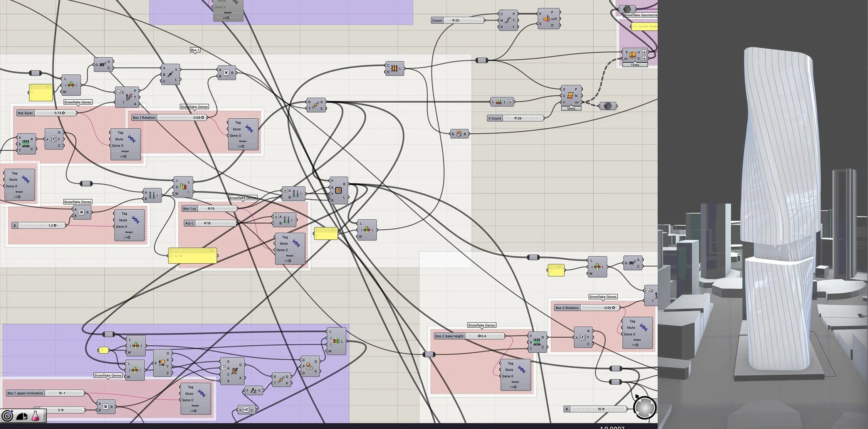Select the Iso Curve component showing 17ms

coord(632,55)
